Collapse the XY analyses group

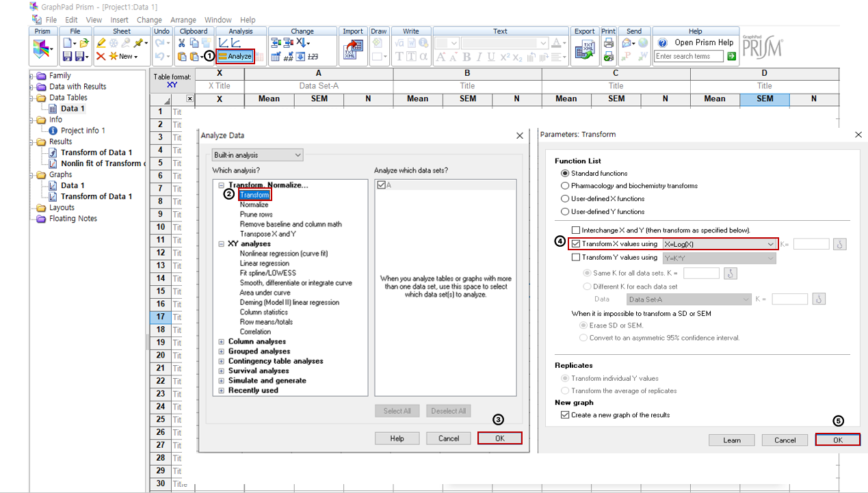coord(222,244)
